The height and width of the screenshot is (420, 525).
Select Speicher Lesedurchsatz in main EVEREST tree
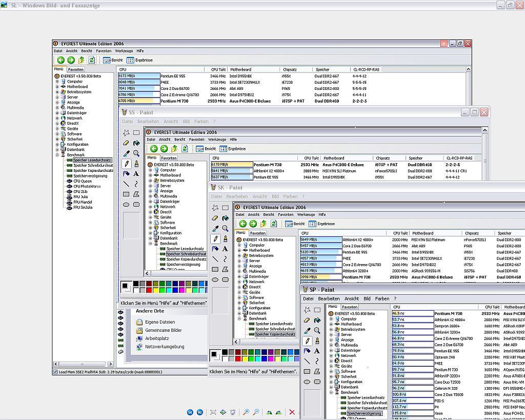[92, 160]
